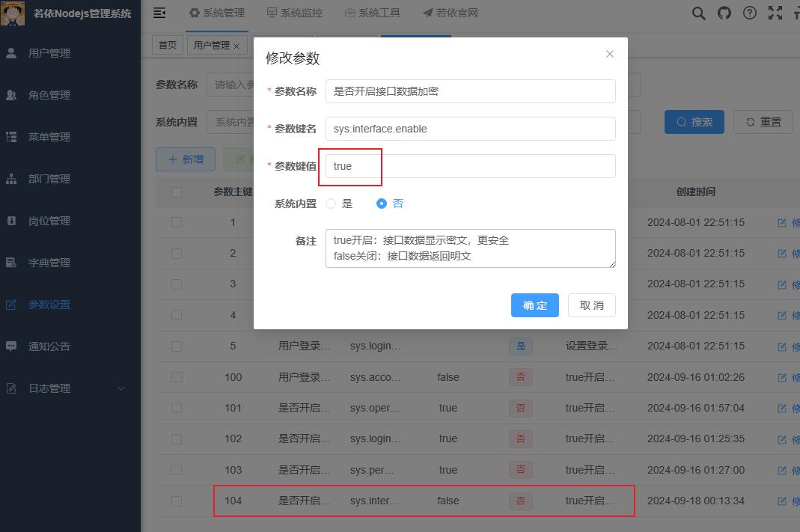Confirm changes with the 确定 button

534,305
